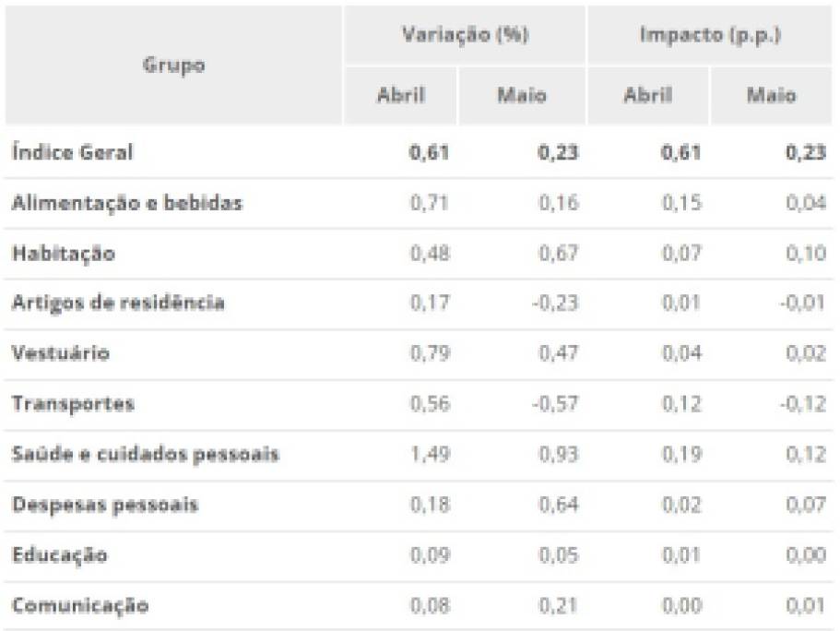The width and height of the screenshot is (840, 631).
Task: Select the Vestuário row label
Action: pos(61,353)
